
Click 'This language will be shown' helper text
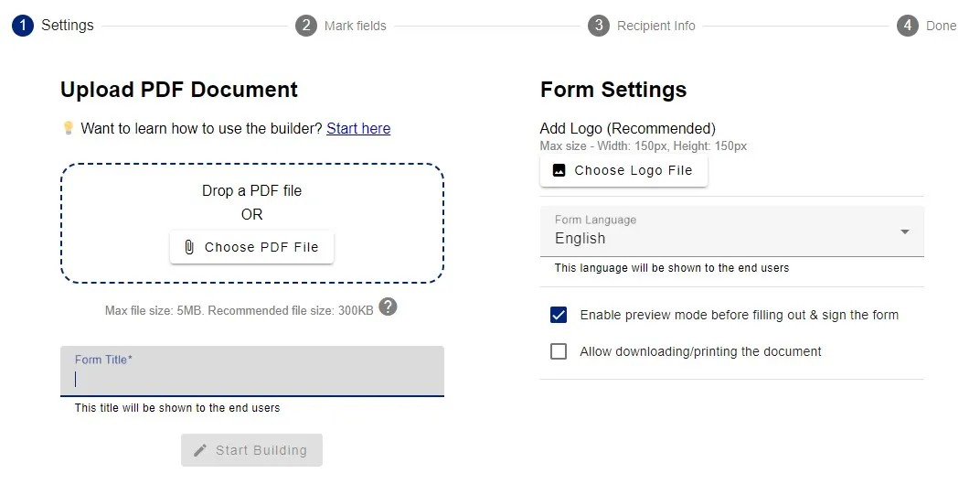tap(672, 268)
